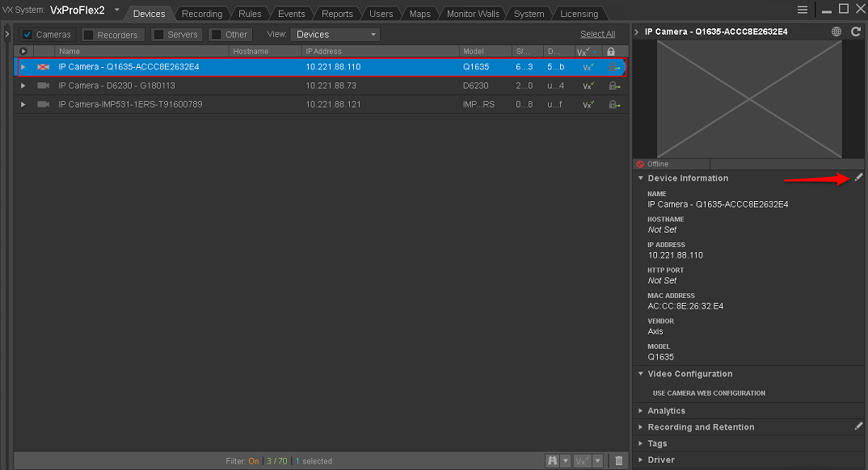Image resolution: width=868 pixels, height=470 pixels.
Task: Click the binoculars search icon
Action: click(554, 460)
